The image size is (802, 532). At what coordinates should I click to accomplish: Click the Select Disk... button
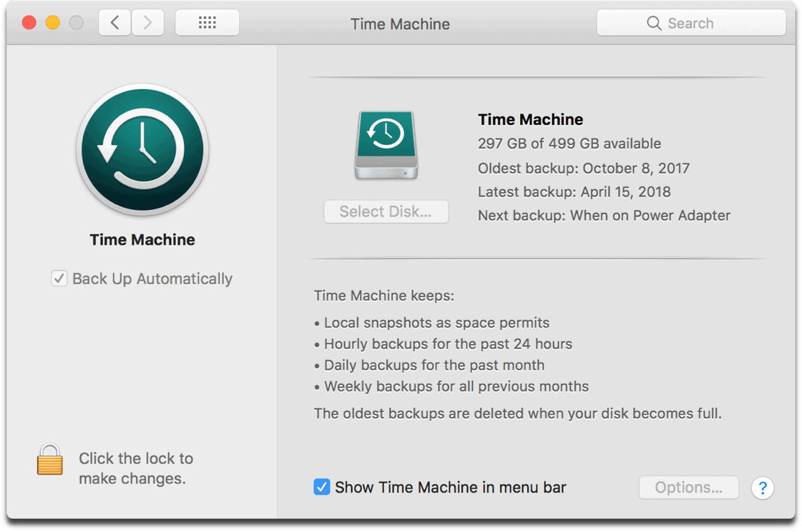[386, 212]
